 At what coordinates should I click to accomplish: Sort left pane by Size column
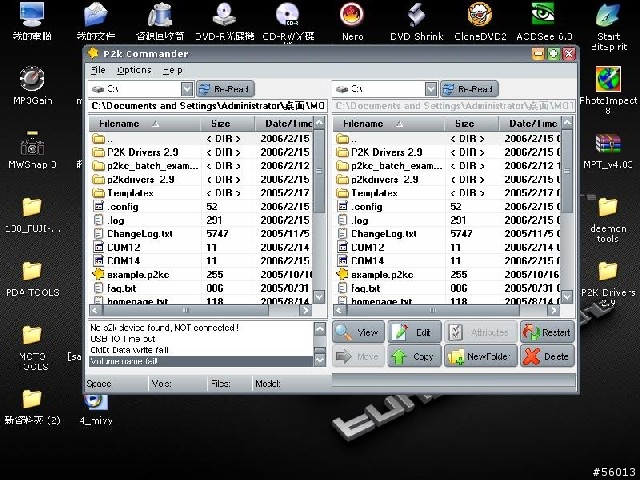click(227, 124)
